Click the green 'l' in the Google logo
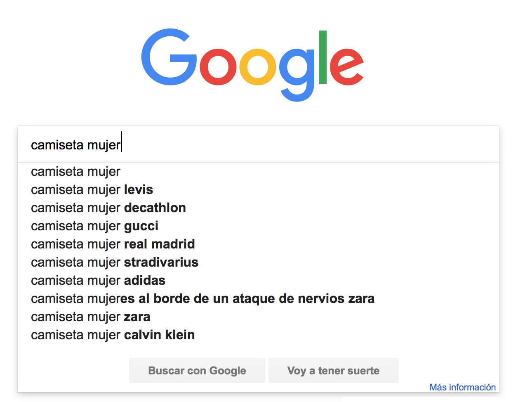Image resolution: width=532 pixels, height=402 pixels. 323,57
